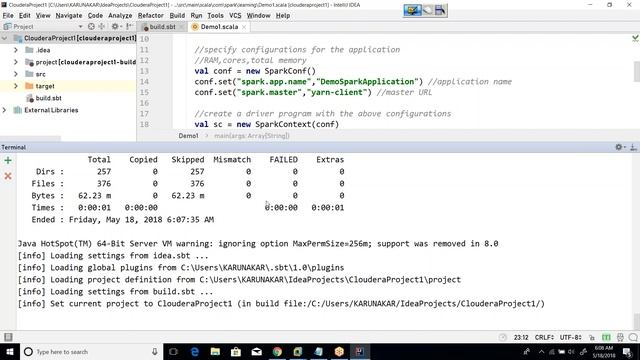
Task: Click the eraser tool in floating toolbar
Action: 427,10
